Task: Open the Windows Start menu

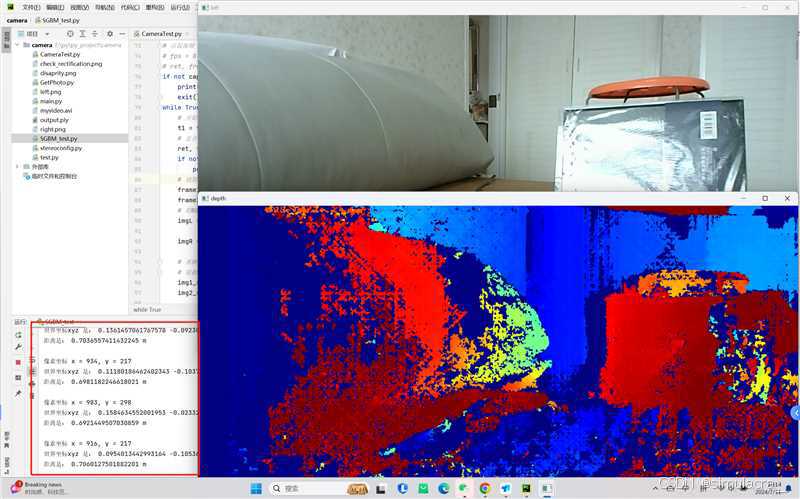Action: (x=256, y=489)
